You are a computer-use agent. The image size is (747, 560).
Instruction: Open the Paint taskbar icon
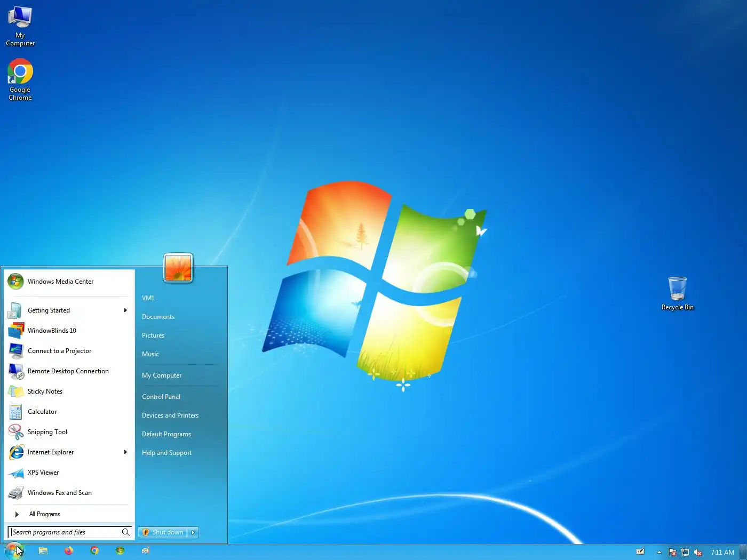146,551
